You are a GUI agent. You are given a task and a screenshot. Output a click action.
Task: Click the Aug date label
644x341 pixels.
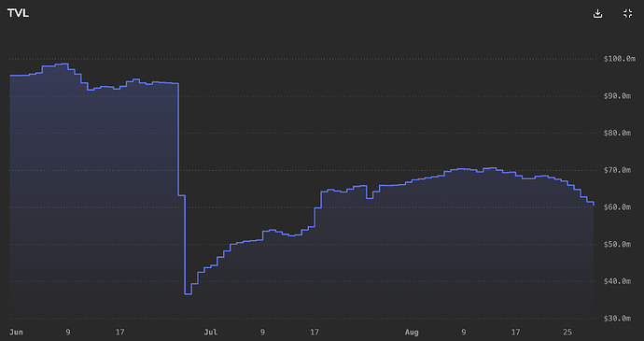coord(412,332)
